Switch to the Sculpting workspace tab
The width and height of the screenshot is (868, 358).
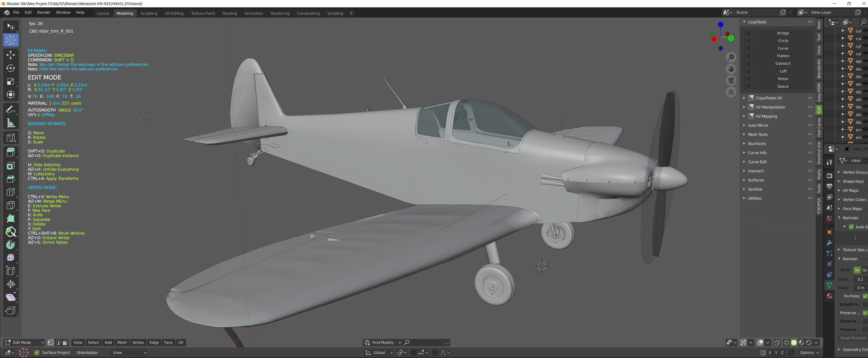(149, 13)
